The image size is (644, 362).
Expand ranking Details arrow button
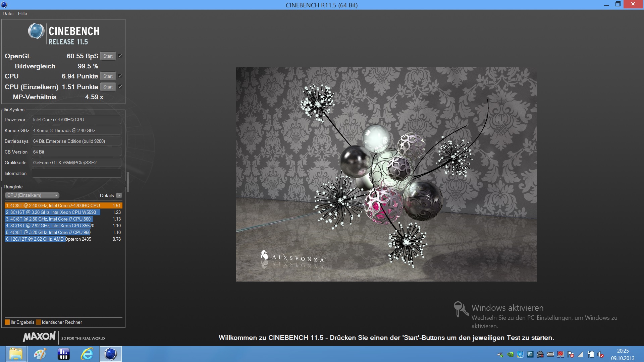[x=119, y=195]
